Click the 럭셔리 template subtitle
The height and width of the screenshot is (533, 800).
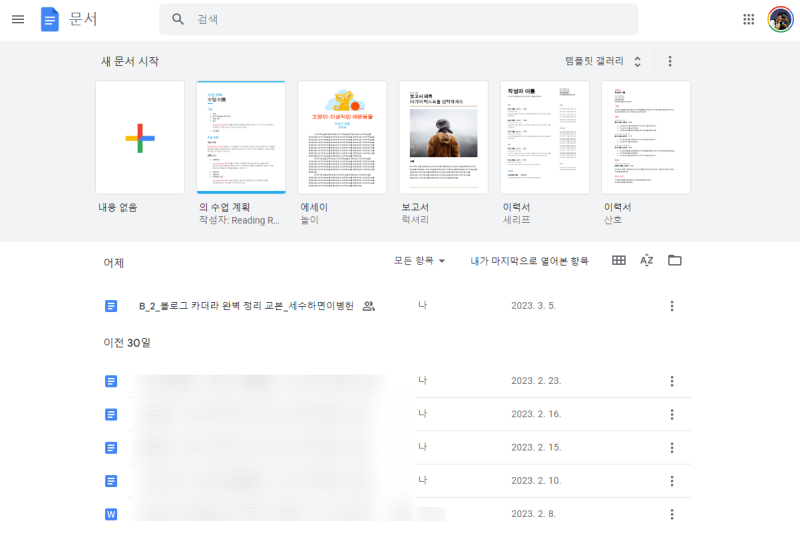coord(415,220)
